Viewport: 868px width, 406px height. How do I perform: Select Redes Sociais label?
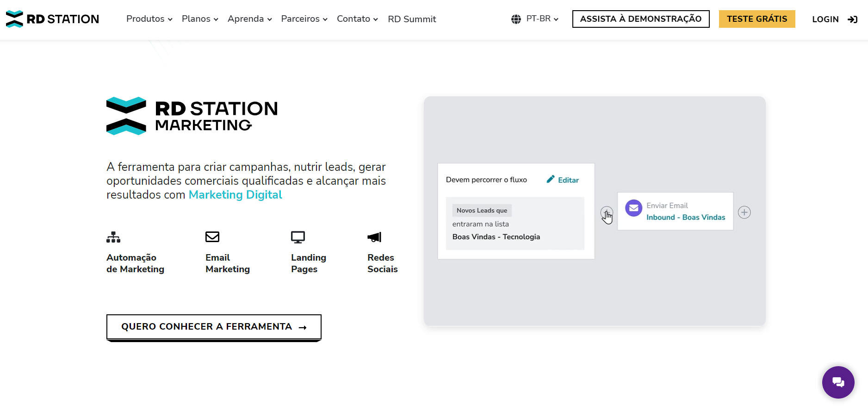[x=383, y=263]
